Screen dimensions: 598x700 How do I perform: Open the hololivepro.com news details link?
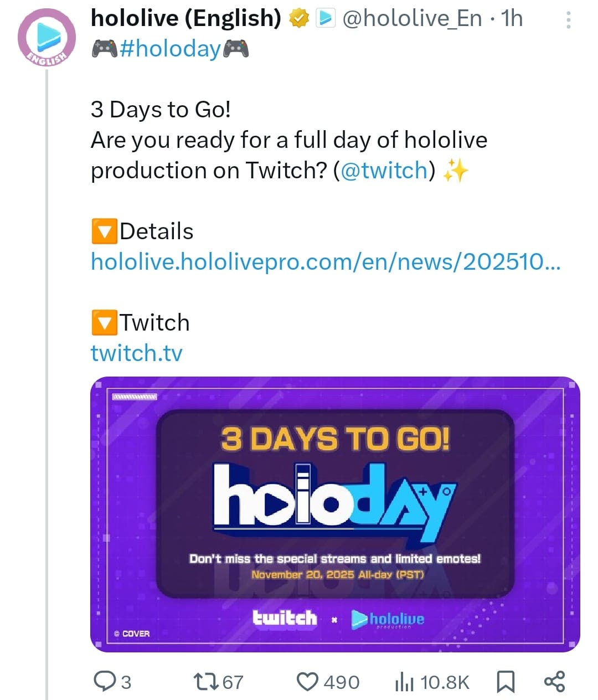point(326,261)
